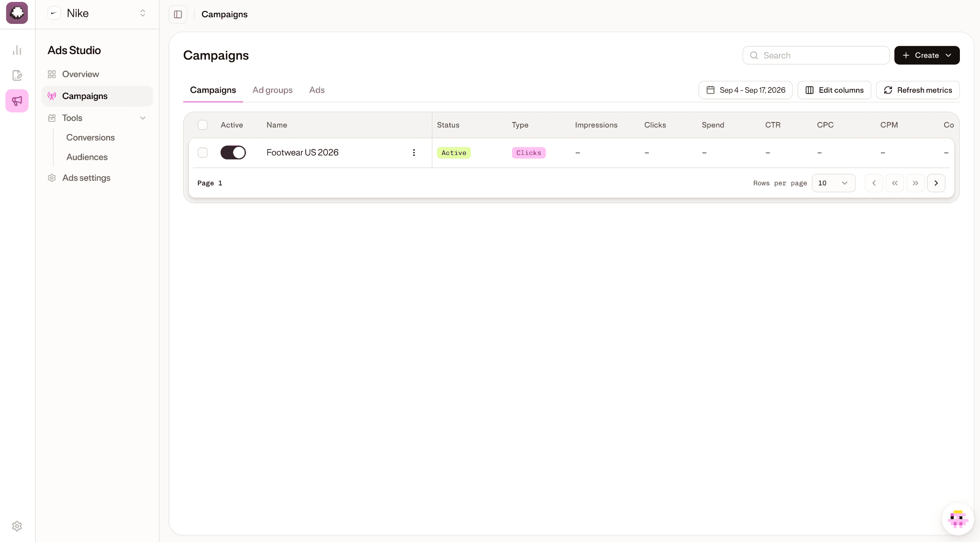Open the Nike account switcher
The height and width of the screenshot is (542, 980).
pos(97,13)
